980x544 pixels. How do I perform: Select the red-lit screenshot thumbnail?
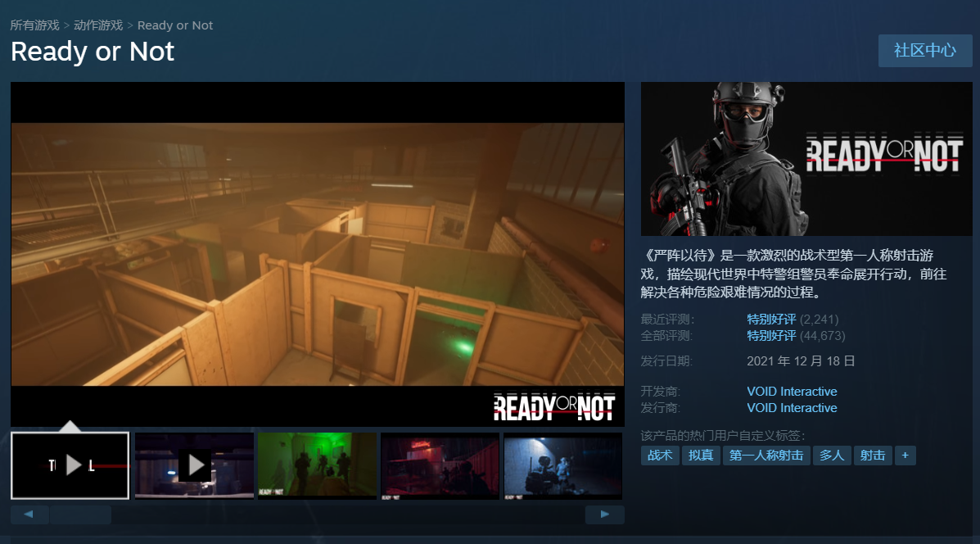pos(440,465)
